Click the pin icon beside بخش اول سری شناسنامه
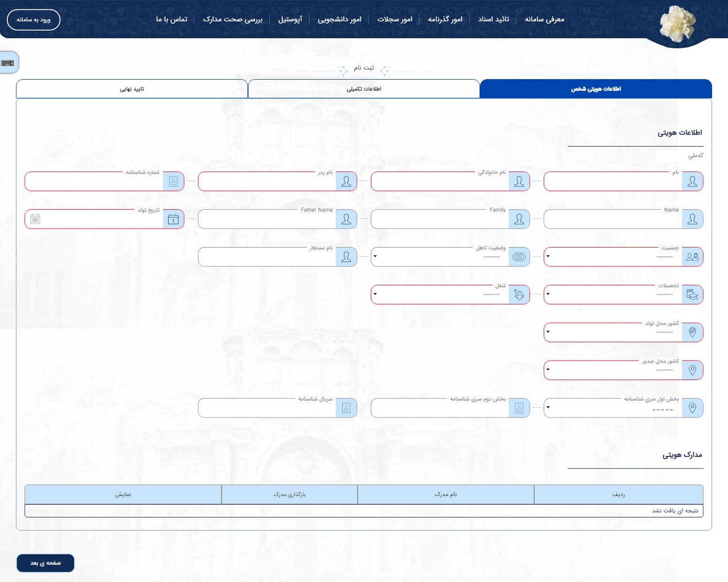 pyautogui.click(x=692, y=408)
